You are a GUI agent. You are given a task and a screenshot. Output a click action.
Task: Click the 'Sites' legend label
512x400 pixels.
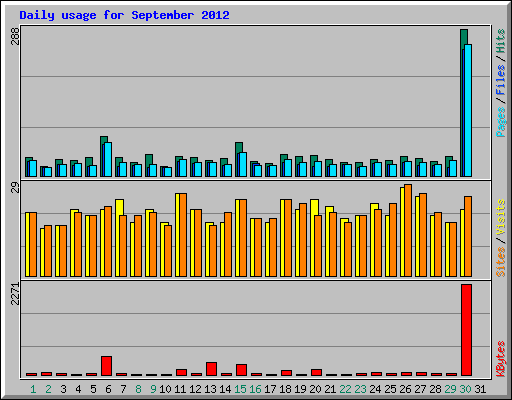click(x=501, y=262)
